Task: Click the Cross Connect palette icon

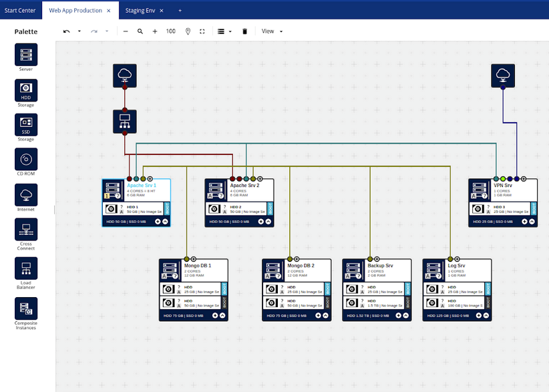Action: [26, 229]
